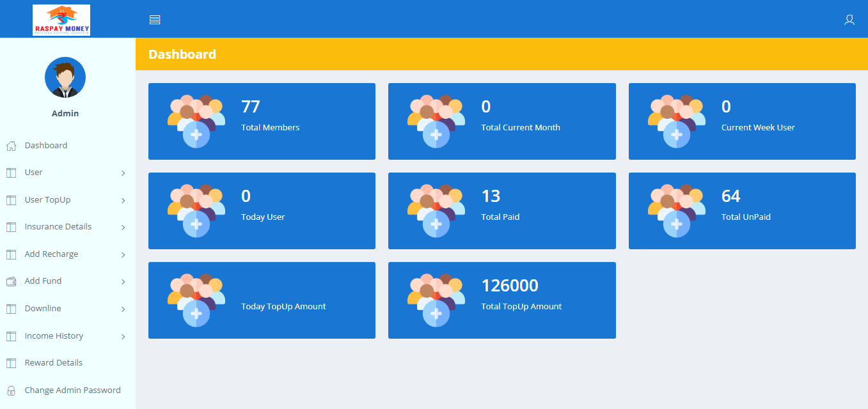868x409 pixels.
Task: Click the Total UnPaid group icon
Action: (677, 211)
